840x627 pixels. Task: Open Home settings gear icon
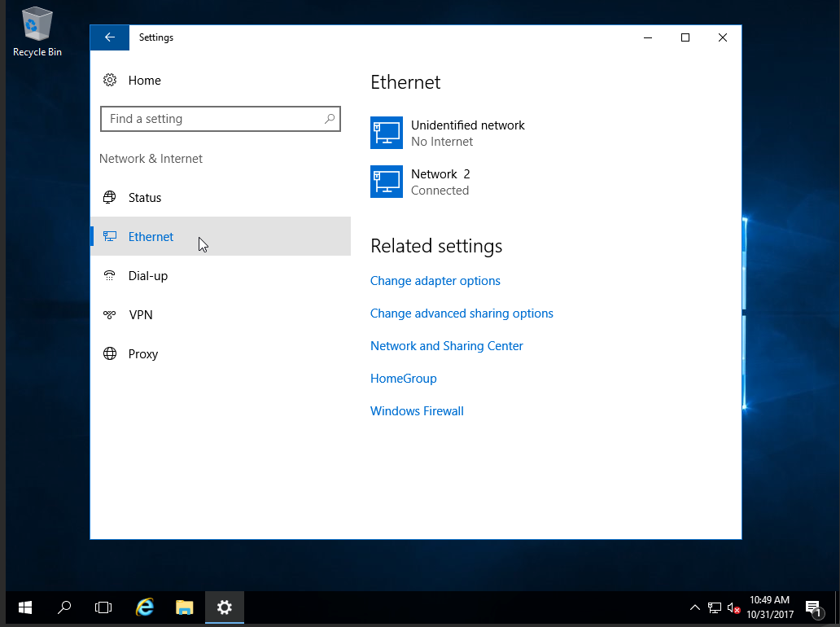coord(110,81)
